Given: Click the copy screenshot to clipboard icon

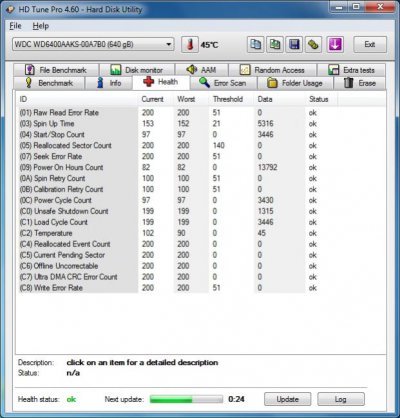Looking at the screenshot, I should coord(275,44).
